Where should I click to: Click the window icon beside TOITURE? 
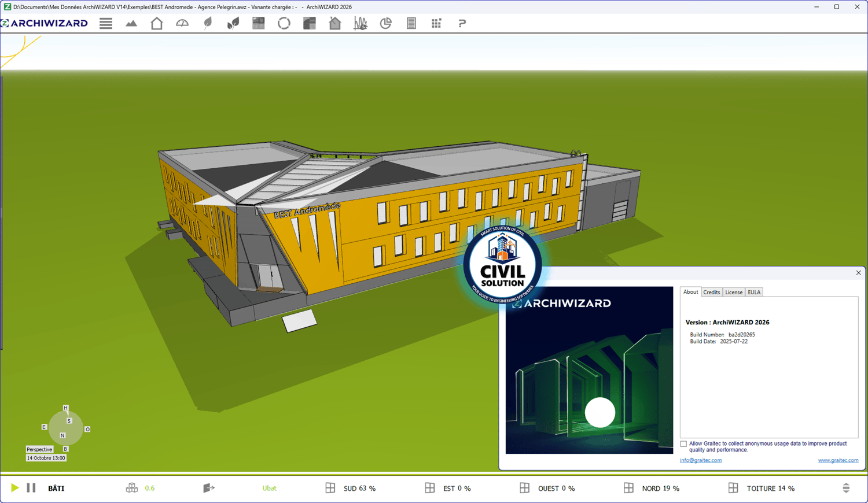733,488
